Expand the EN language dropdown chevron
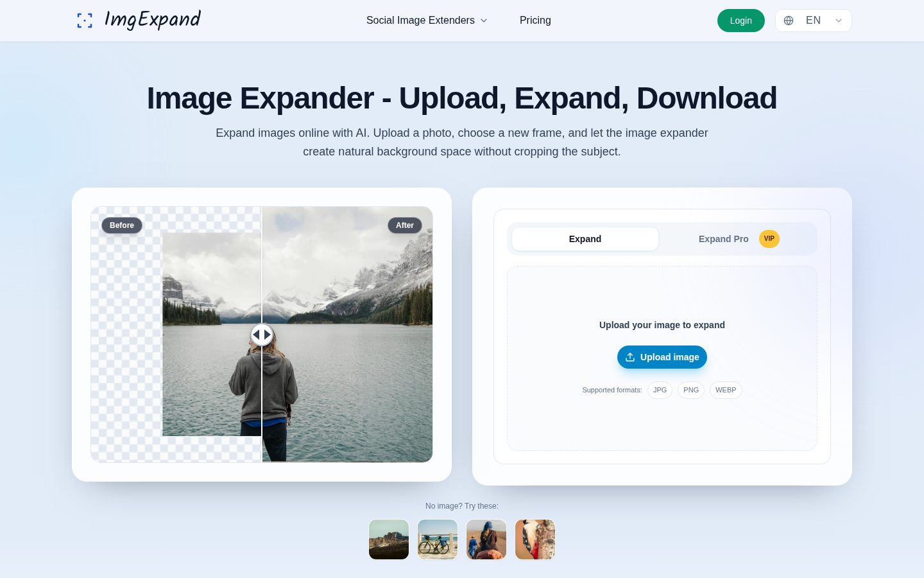This screenshot has width=924, height=578. 838,21
